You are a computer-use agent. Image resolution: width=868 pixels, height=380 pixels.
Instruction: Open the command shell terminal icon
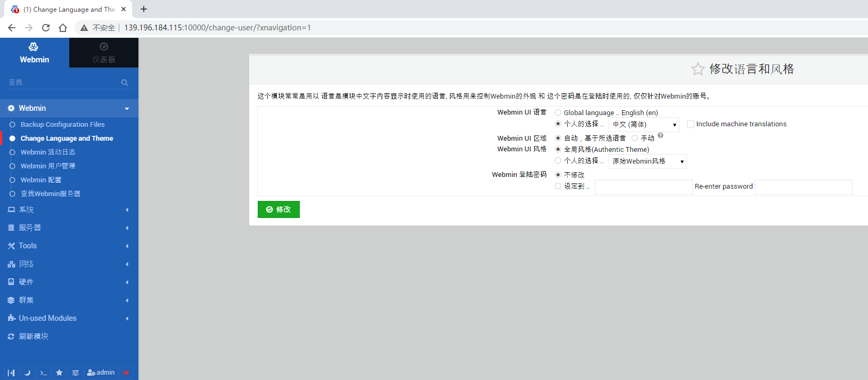(x=44, y=373)
